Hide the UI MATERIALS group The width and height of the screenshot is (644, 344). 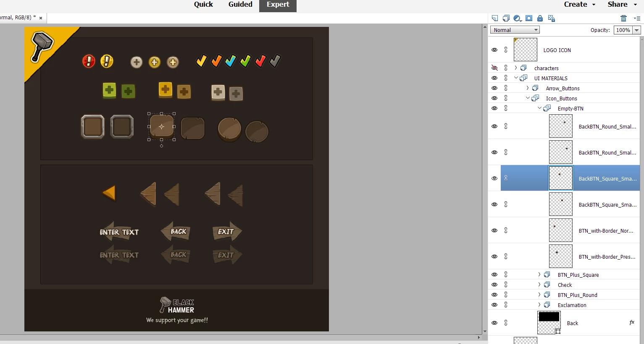coord(494,78)
